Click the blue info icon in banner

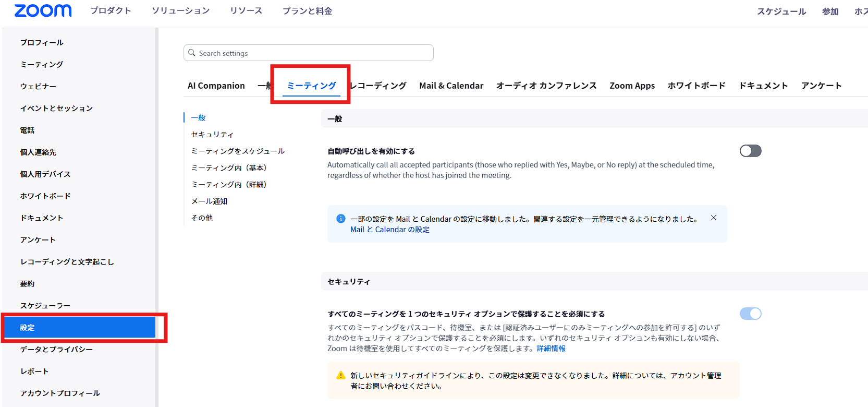(x=341, y=219)
